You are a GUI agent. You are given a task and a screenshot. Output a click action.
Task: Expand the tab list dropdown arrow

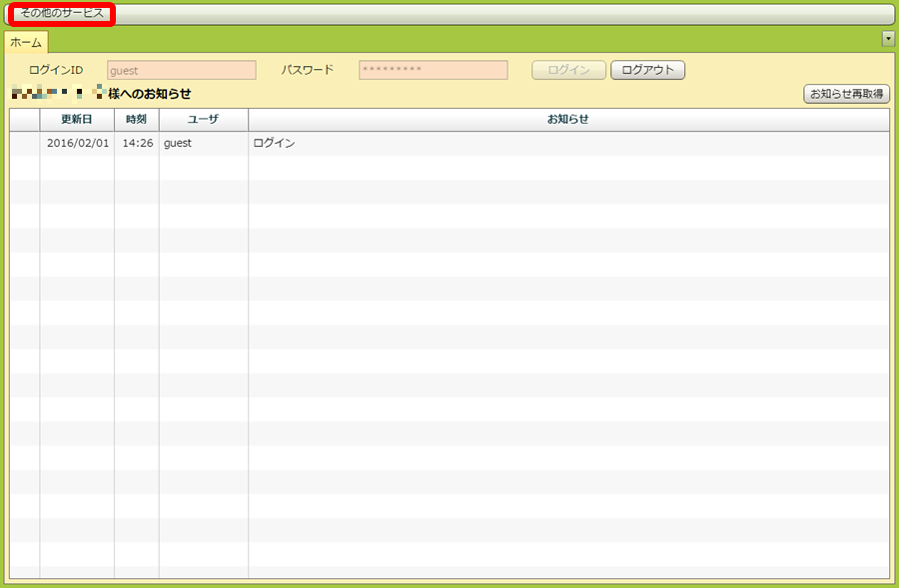[888, 38]
